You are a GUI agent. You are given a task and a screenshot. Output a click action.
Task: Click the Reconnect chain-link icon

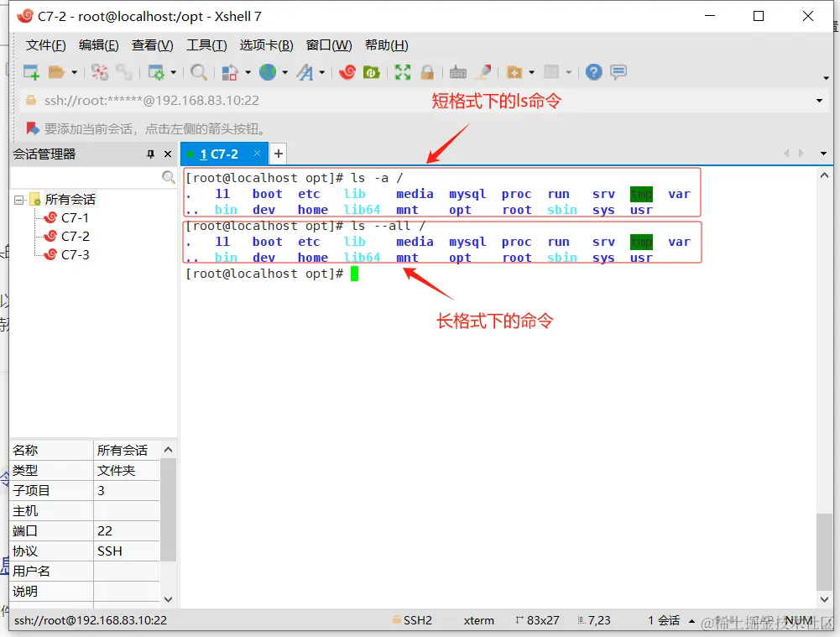click(123, 72)
